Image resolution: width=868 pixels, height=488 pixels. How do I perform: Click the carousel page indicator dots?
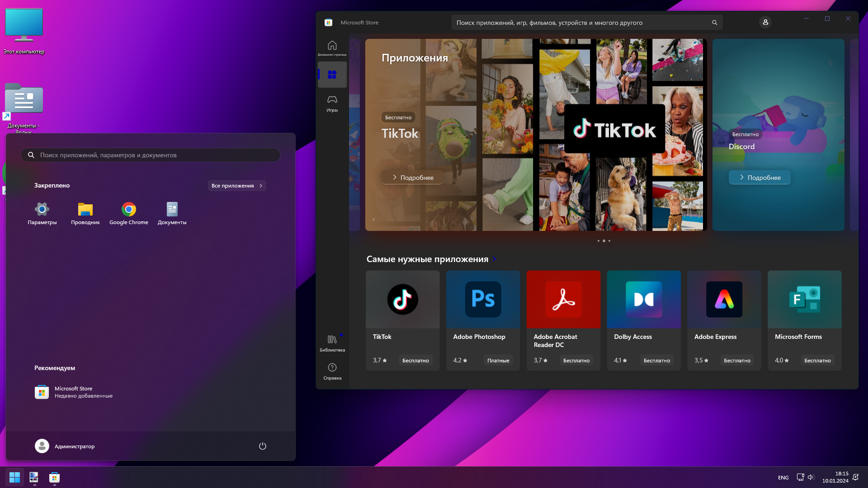click(604, 241)
